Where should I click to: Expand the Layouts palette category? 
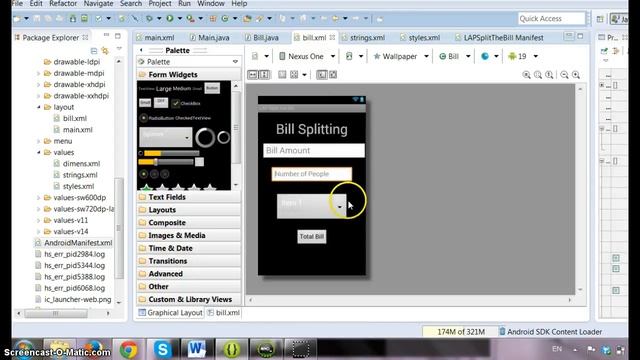pyautogui.click(x=189, y=210)
